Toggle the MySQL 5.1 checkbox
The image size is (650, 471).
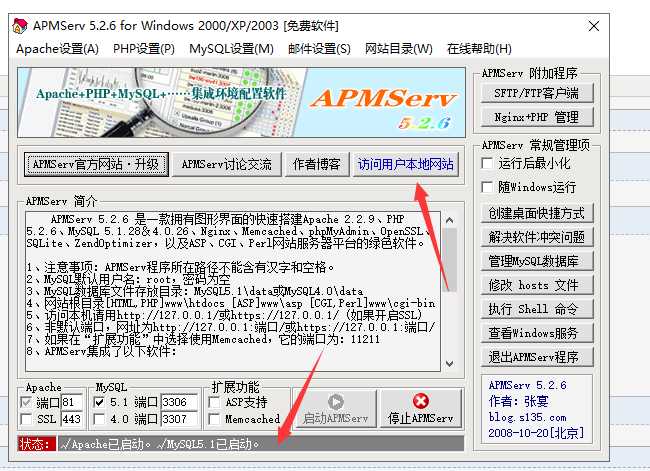[x=99, y=402]
